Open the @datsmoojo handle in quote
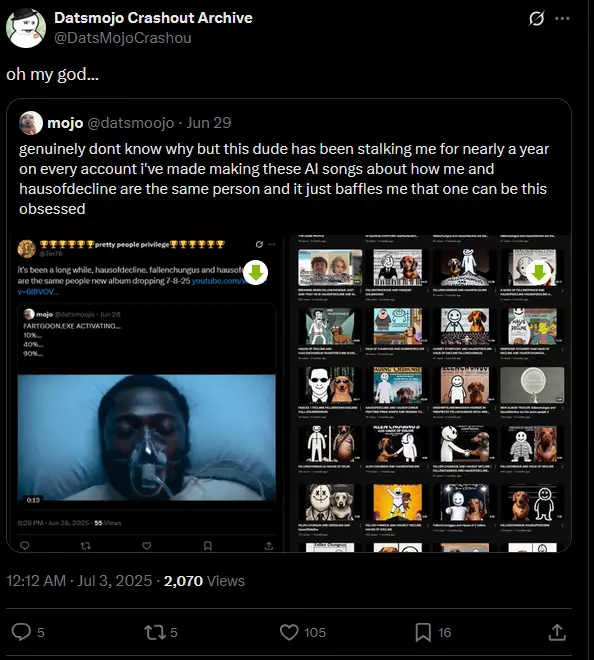Image resolution: width=594 pixels, height=660 pixels. pyautogui.click(x=131, y=123)
